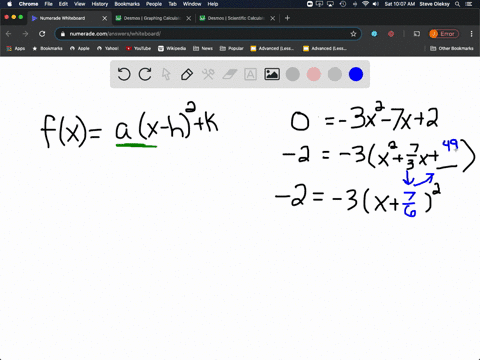Click the Sat 10:07 AM clock

pos(399,4)
